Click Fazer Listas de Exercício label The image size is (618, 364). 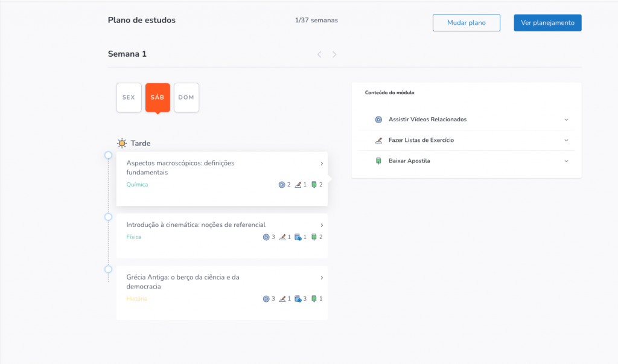(x=421, y=140)
